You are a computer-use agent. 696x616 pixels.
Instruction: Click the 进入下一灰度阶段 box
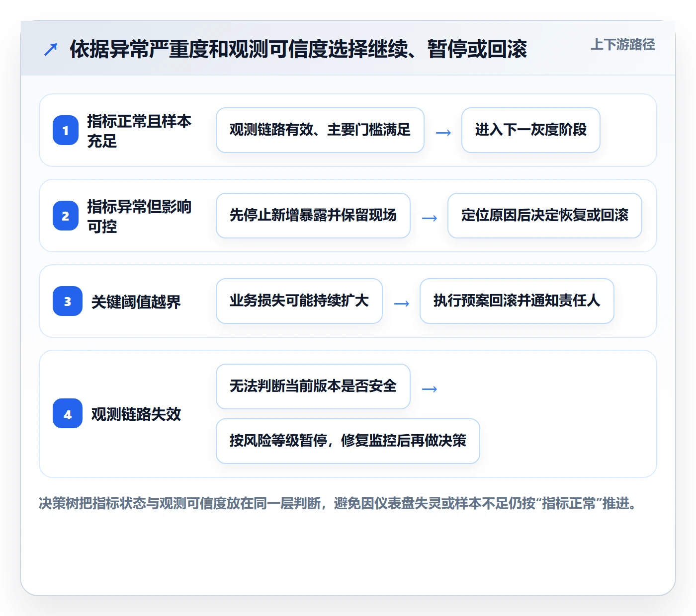(531, 130)
